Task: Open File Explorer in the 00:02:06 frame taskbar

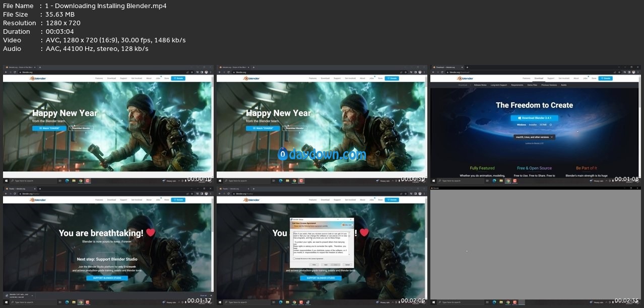Action: pyautogui.click(x=287, y=302)
